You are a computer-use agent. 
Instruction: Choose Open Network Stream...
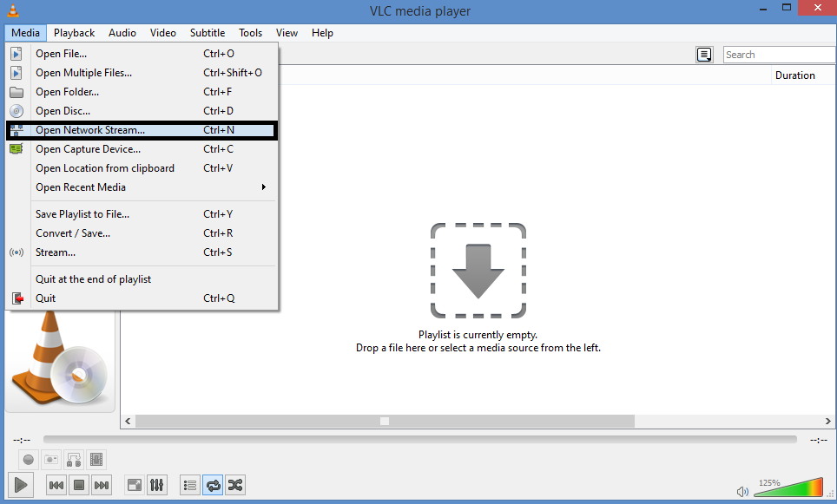[142, 130]
